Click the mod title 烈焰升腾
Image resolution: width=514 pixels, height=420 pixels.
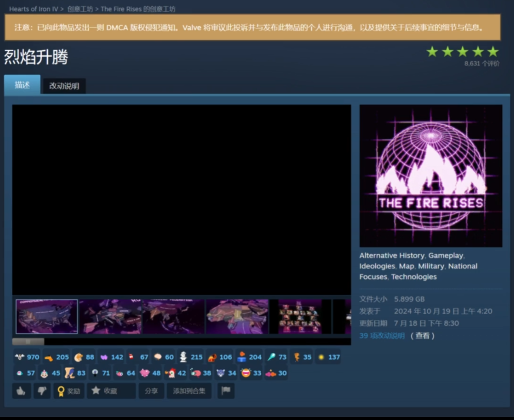pos(36,57)
